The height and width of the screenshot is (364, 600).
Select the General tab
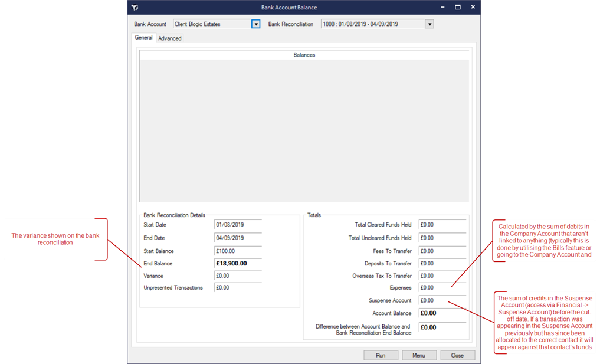pyautogui.click(x=143, y=38)
